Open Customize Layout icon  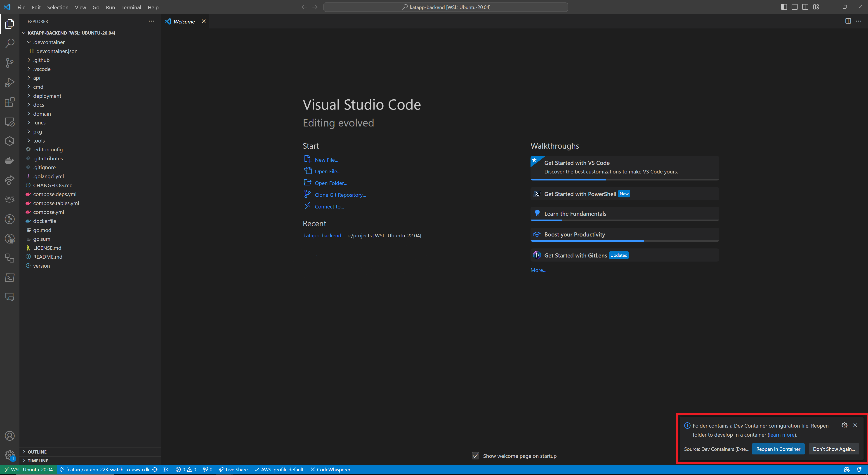click(816, 7)
